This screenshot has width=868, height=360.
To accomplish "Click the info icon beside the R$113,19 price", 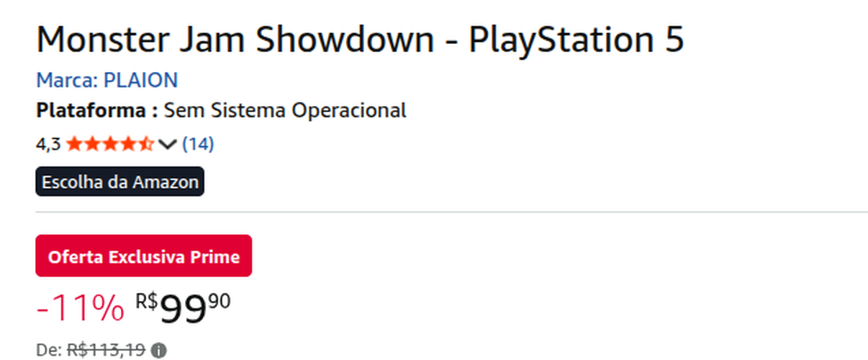I will pyautogui.click(x=159, y=351).
